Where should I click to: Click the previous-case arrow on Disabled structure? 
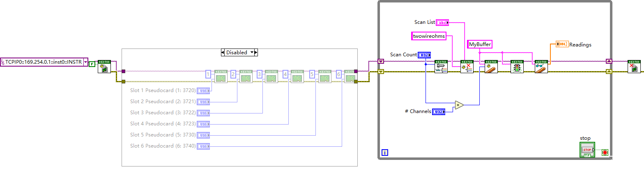coord(223,53)
